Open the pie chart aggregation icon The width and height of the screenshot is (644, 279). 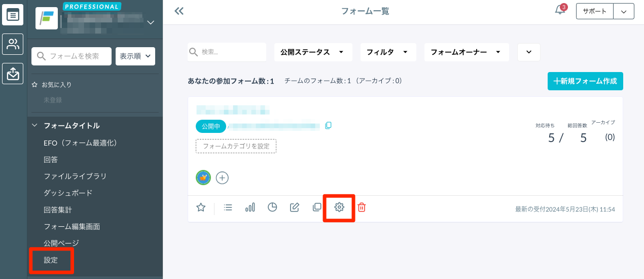(272, 207)
